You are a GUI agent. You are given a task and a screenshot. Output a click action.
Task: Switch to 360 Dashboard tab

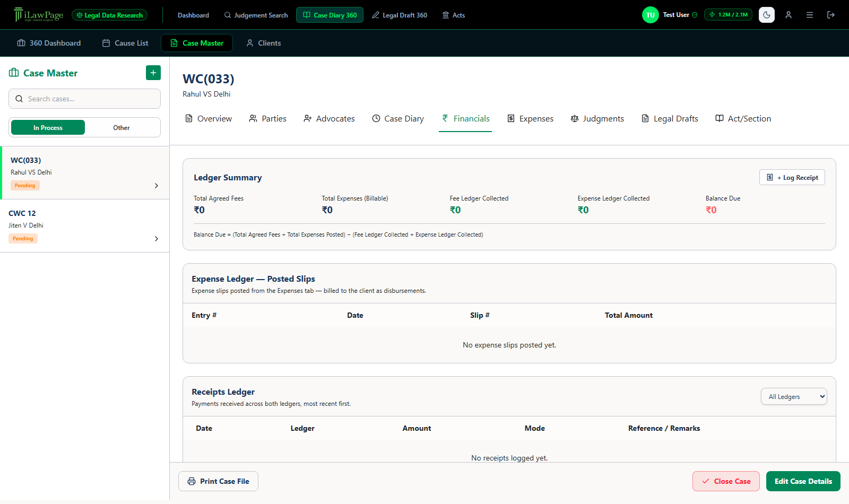pyautogui.click(x=49, y=43)
